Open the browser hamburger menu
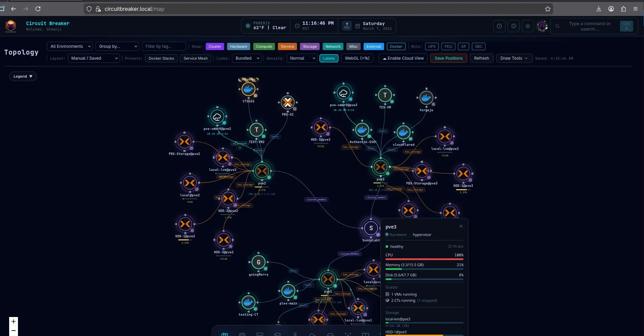Screen dimensions: 644x336 coord(636,9)
